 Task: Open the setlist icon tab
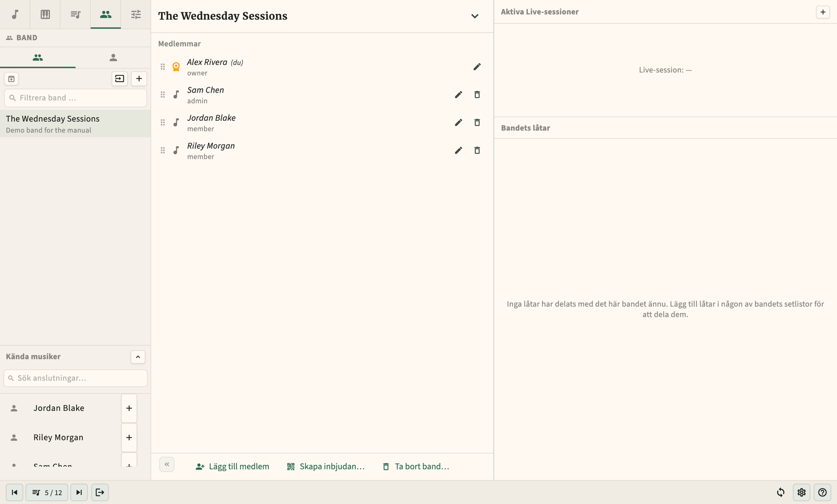75,14
